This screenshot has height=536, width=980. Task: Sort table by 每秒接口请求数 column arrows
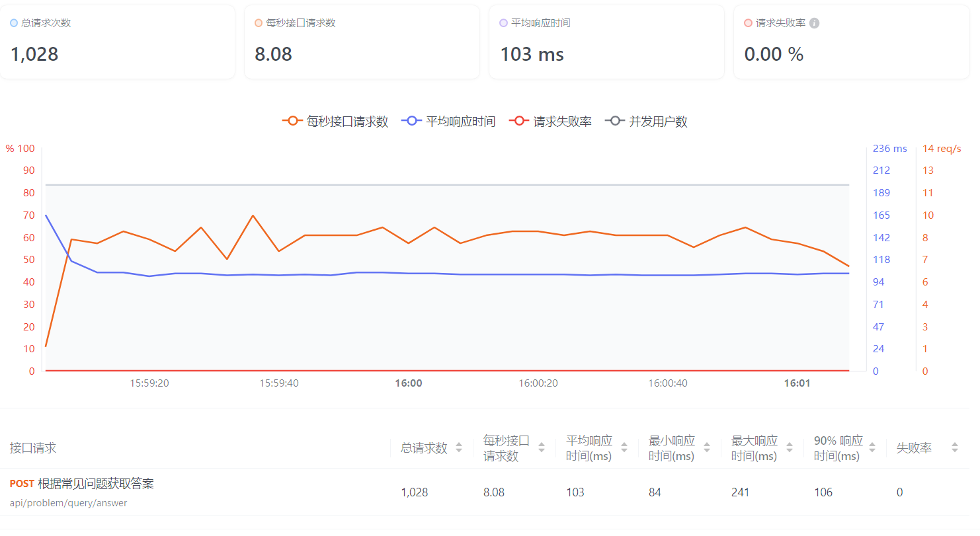tap(542, 447)
